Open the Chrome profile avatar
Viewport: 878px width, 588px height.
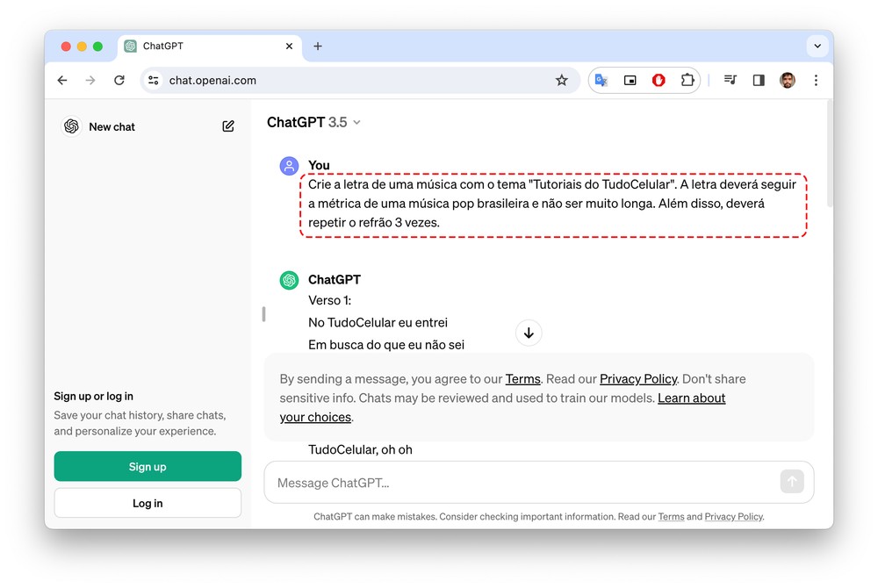click(x=788, y=81)
